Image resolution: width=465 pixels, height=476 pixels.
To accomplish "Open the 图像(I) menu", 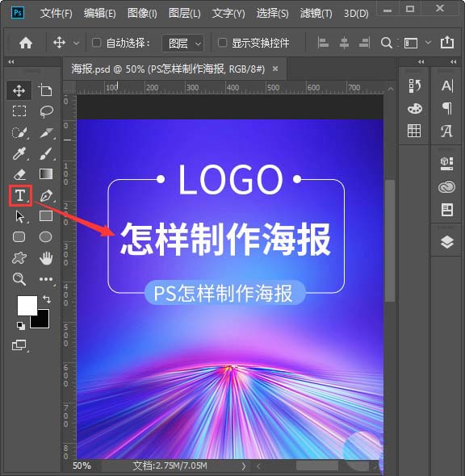I will pos(142,14).
